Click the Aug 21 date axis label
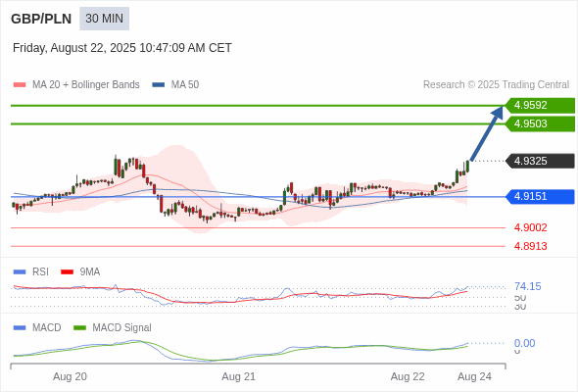The height and width of the screenshot is (392, 578). coord(238,376)
